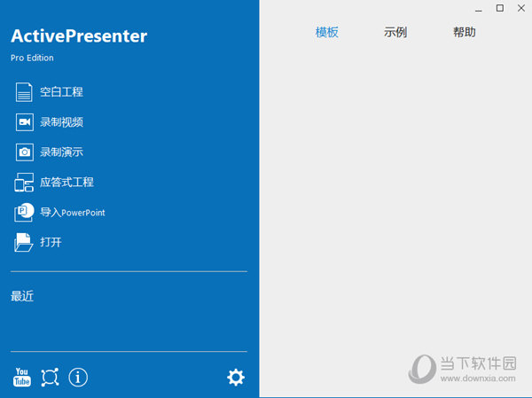Close the ActivePresenter window
This screenshot has width=532, height=398.
point(521,8)
